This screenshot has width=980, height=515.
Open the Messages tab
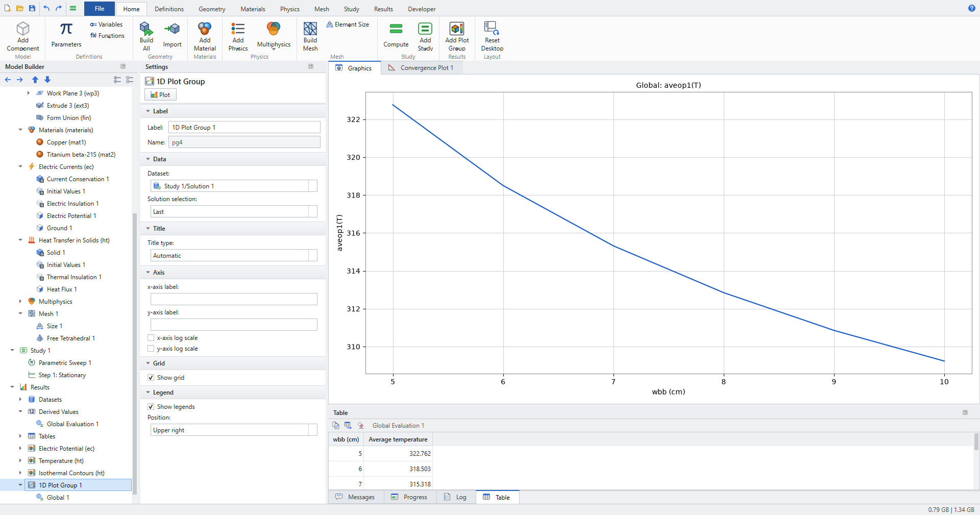pos(355,497)
